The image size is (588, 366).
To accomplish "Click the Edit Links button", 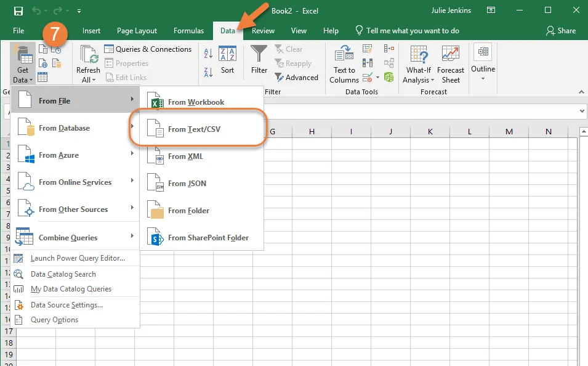I will 126,78.
